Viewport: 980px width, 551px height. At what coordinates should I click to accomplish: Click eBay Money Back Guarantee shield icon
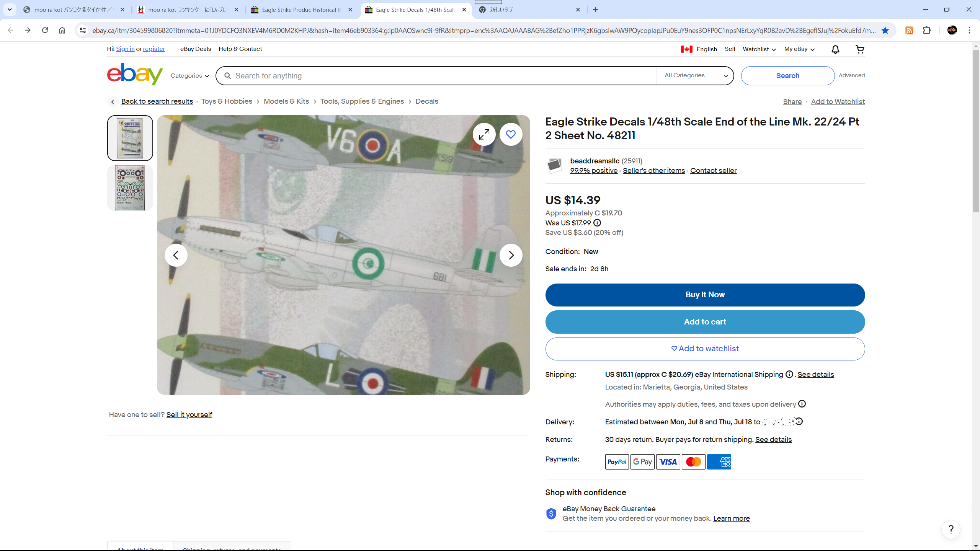click(x=551, y=514)
